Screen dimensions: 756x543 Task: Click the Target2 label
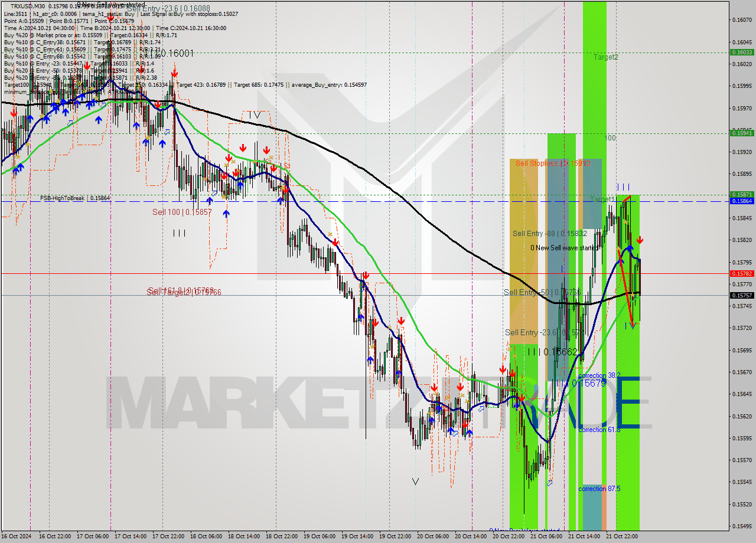[606, 57]
